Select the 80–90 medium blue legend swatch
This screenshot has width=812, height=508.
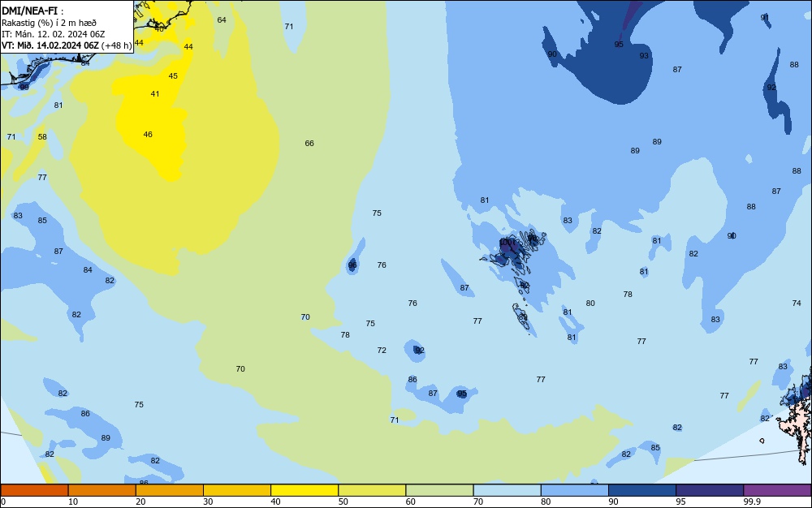[574, 490]
